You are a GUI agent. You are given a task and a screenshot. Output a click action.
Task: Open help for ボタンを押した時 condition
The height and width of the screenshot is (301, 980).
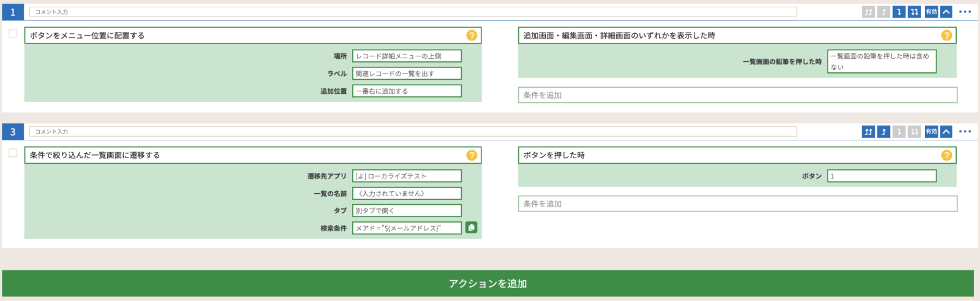click(946, 155)
